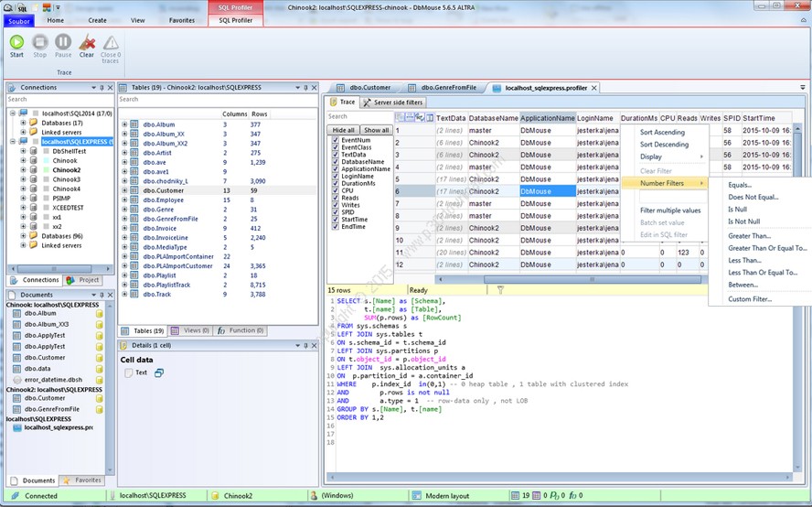
Task: Click the filter funnel icon below grid
Action: pos(500,290)
